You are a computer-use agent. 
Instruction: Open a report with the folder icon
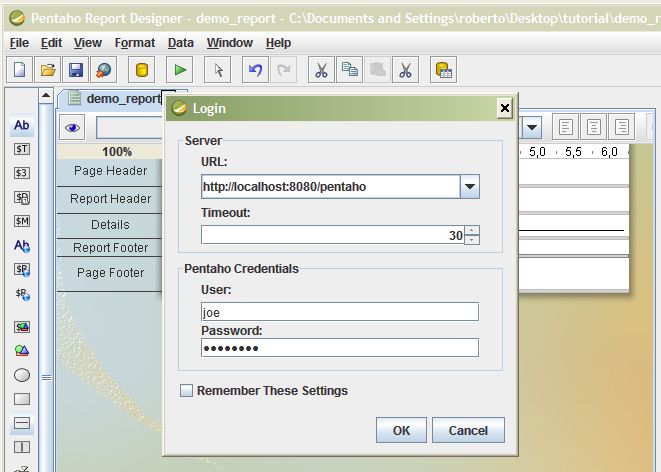coord(48,70)
